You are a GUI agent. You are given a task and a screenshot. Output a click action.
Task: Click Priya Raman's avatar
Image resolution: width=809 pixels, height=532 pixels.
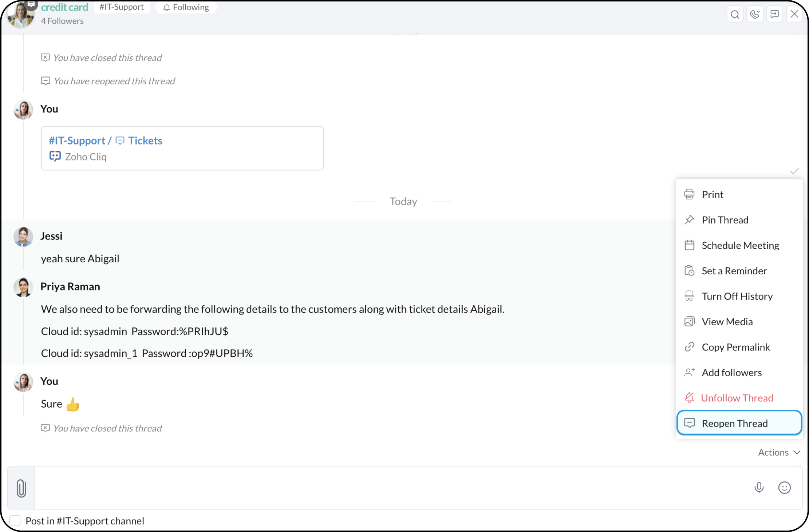click(23, 287)
